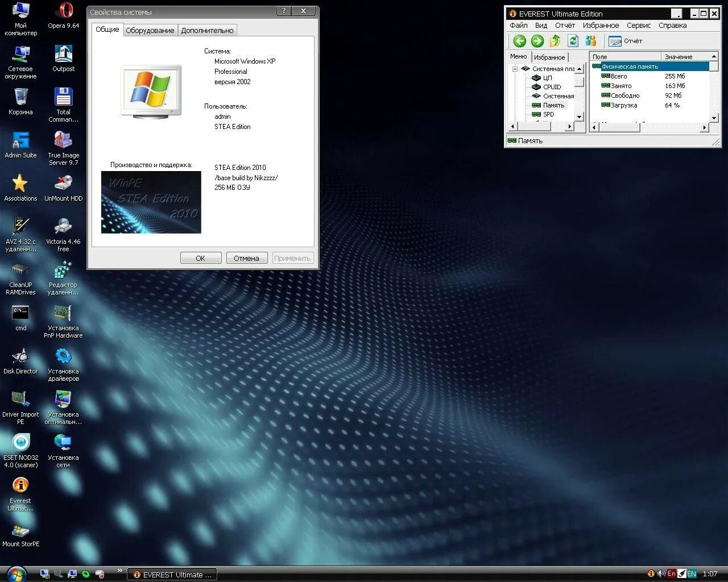Open the Справка menu in EVEREST

click(672, 26)
